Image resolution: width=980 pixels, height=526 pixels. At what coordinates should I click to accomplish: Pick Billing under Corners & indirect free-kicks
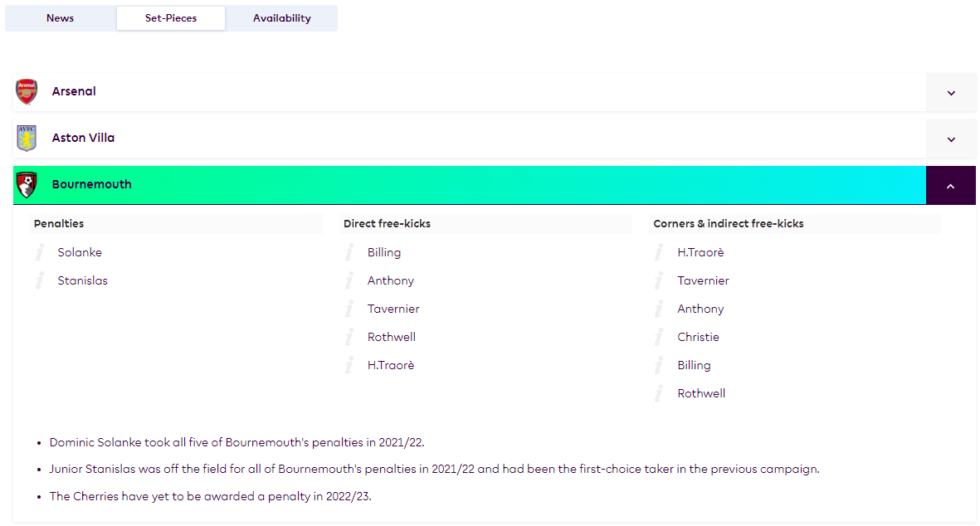coord(694,365)
